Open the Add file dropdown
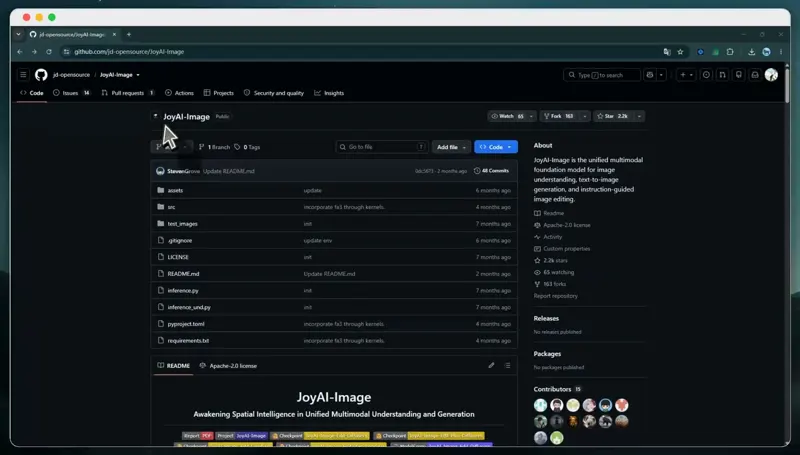Viewport: 800px width, 455px height. [451, 147]
